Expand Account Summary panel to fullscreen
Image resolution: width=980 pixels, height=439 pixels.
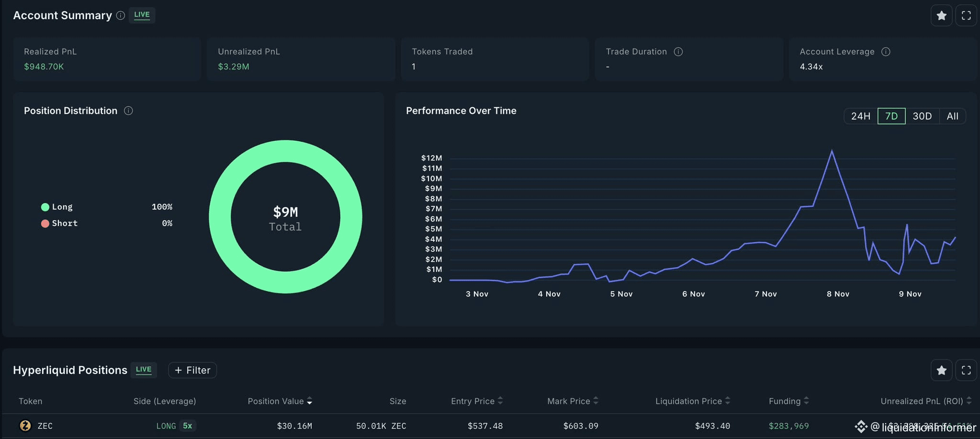966,16
